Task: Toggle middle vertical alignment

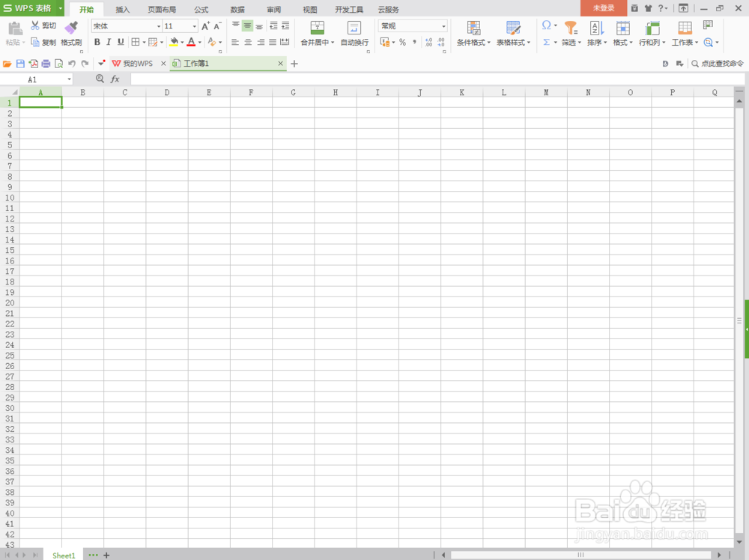Action: pos(247,25)
